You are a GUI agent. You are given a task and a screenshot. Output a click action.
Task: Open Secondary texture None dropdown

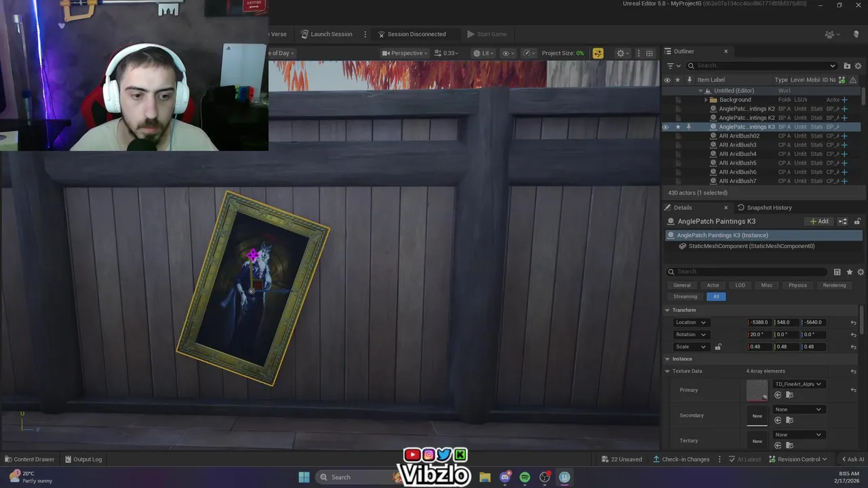point(798,409)
